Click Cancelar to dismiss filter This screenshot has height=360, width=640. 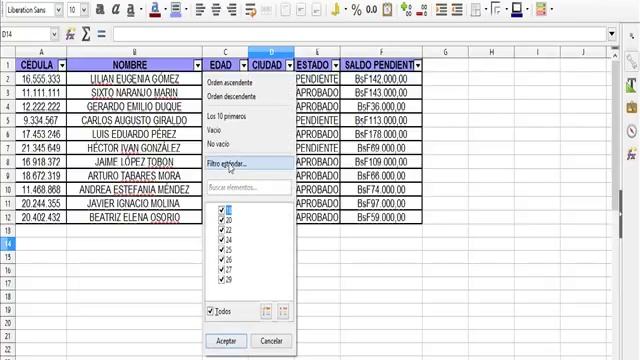tap(271, 341)
